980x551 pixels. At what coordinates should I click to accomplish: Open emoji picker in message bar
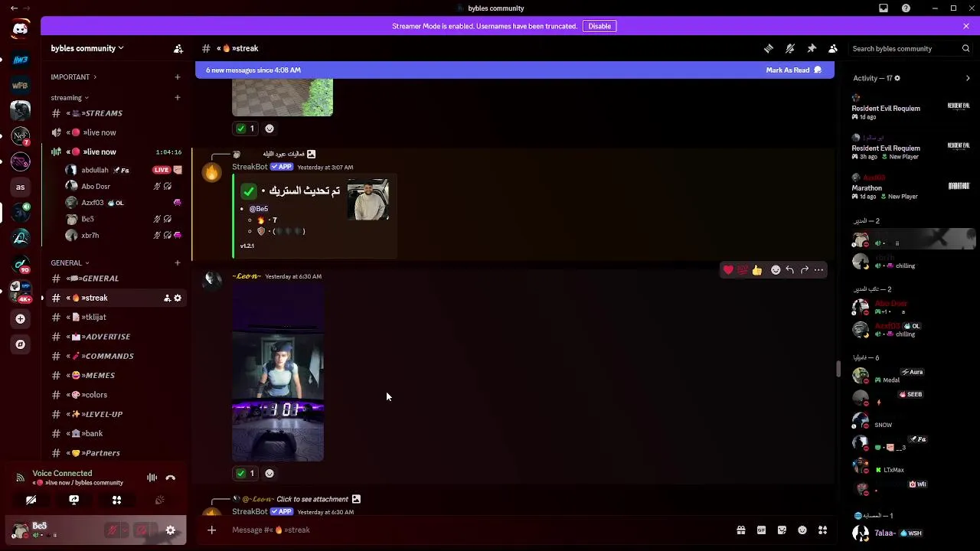pyautogui.click(x=802, y=530)
